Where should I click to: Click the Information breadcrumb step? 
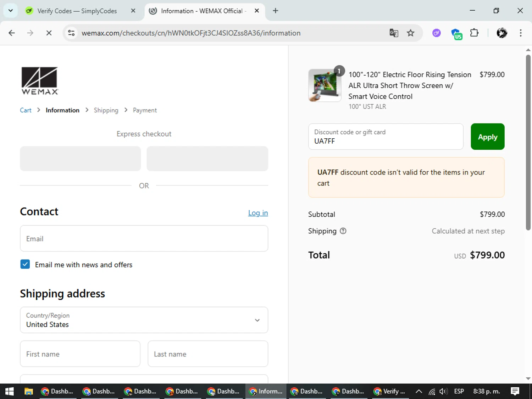click(62, 110)
